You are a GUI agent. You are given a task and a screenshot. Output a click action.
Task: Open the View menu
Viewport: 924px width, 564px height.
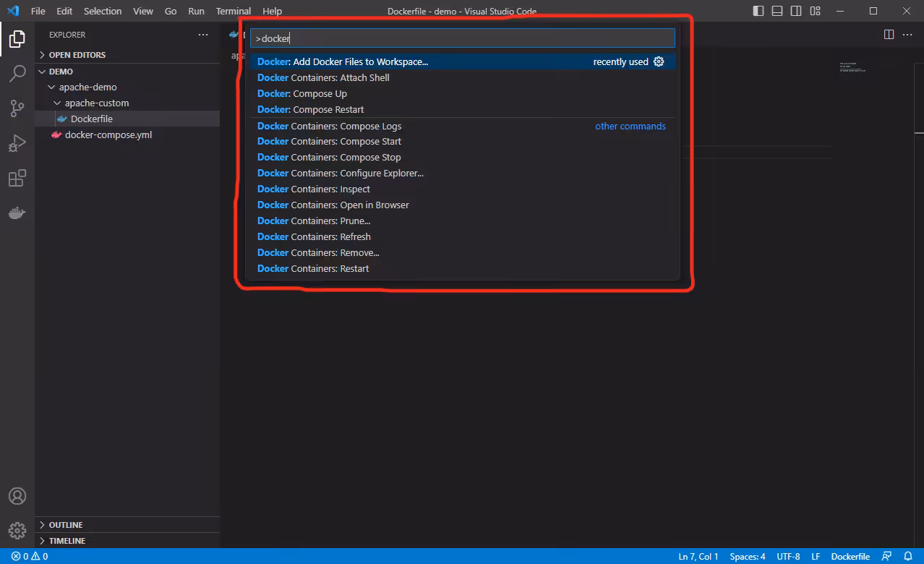point(143,11)
